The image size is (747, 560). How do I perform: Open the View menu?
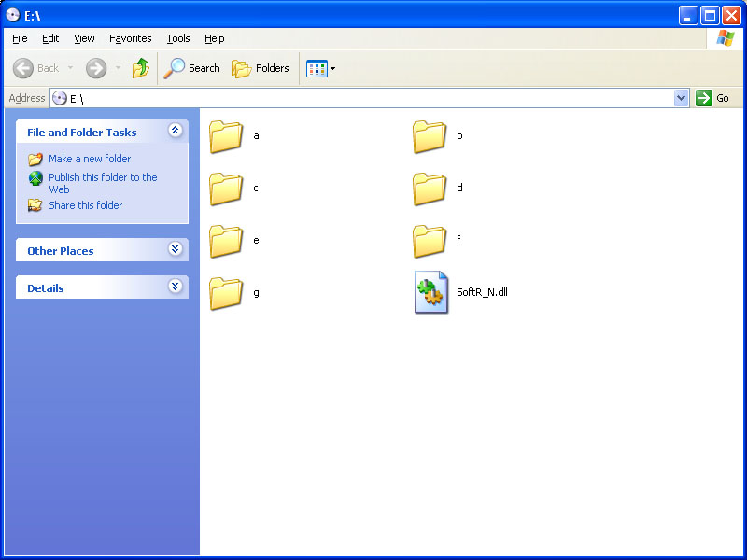[x=84, y=38]
